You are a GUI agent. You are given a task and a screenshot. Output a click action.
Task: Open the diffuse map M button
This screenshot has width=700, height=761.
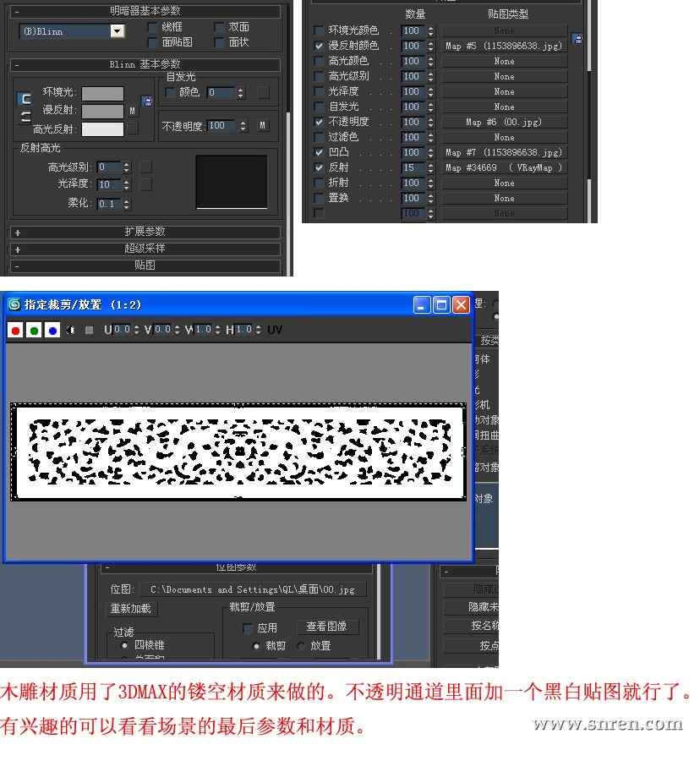[x=133, y=111]
